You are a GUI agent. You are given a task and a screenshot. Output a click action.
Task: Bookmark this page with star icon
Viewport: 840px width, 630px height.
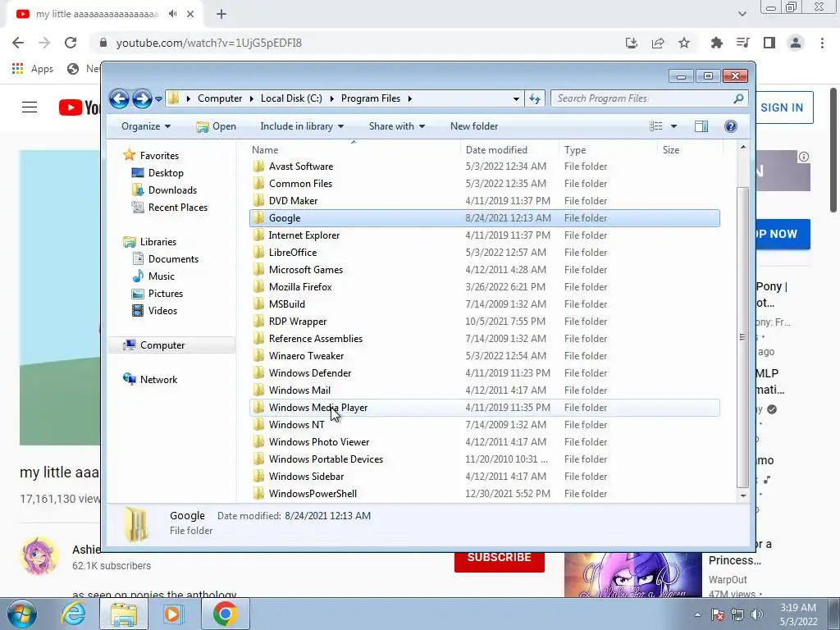click(684, 43)
